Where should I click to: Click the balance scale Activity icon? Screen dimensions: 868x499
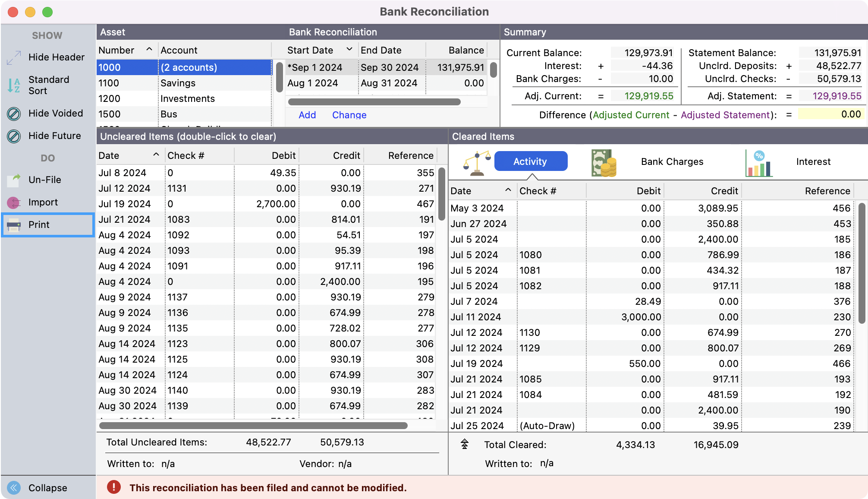tap(477, 163)
